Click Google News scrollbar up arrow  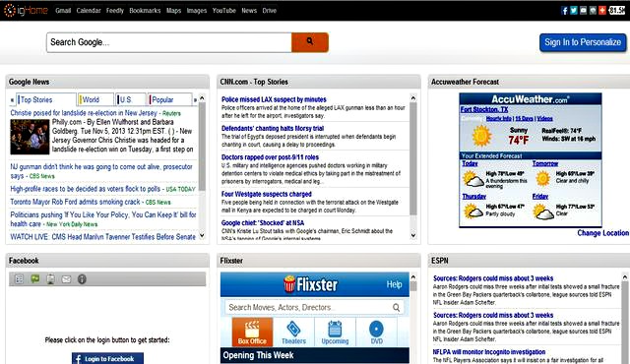(202, 98)
